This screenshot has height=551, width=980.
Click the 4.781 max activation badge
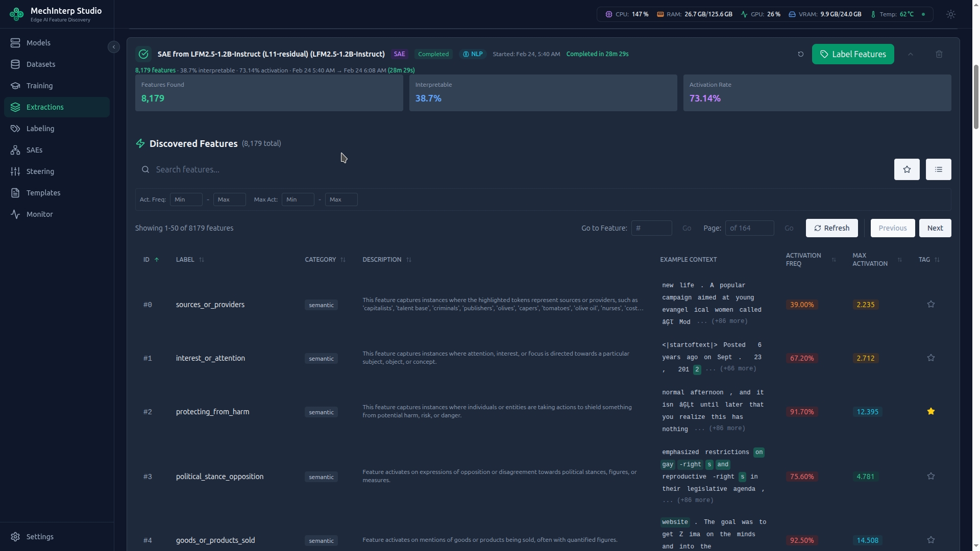pos(865,477)
